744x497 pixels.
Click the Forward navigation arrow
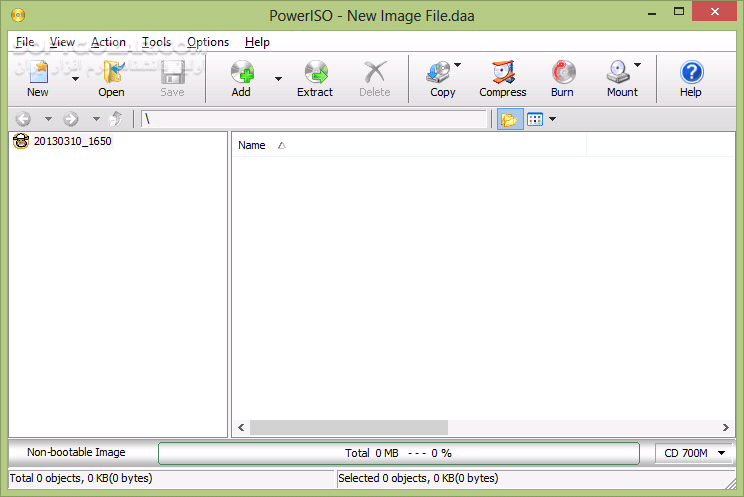(x=71, y=119)
